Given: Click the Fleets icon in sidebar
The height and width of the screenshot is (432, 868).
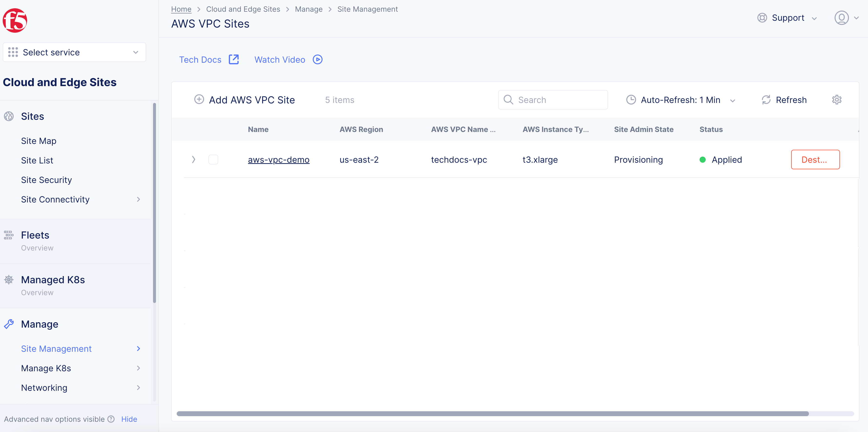Looking at the screenshot, I should [x=9, y=235].
